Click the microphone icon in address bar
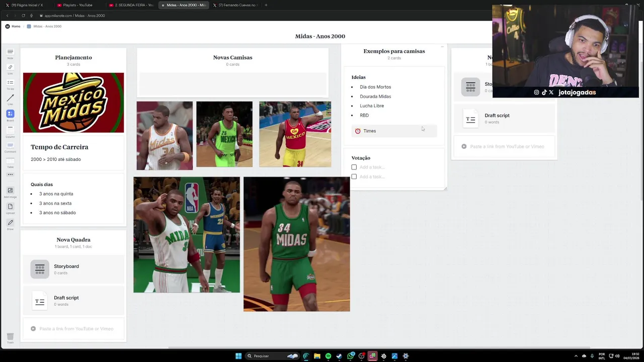Viewport: 644px width, 362px height. 31,16
